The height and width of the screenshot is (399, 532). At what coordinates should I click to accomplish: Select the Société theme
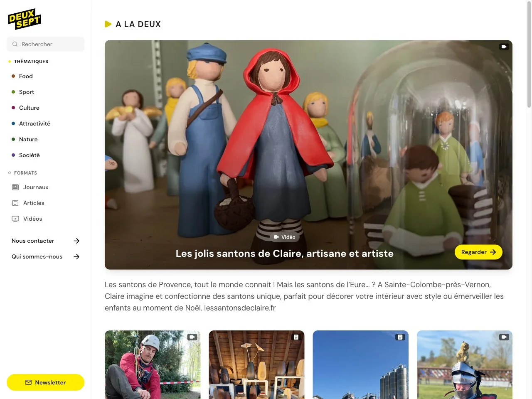pos(30,155)
